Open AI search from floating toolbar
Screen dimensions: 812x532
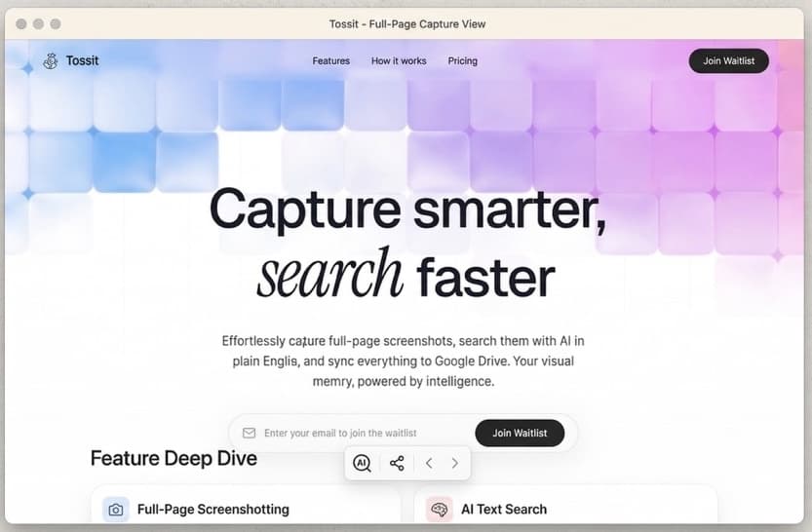(x=362, y=463)
